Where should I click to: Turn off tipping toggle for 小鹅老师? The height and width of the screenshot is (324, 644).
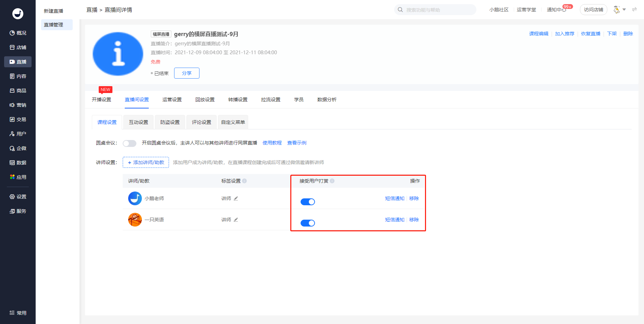[308, 202]
